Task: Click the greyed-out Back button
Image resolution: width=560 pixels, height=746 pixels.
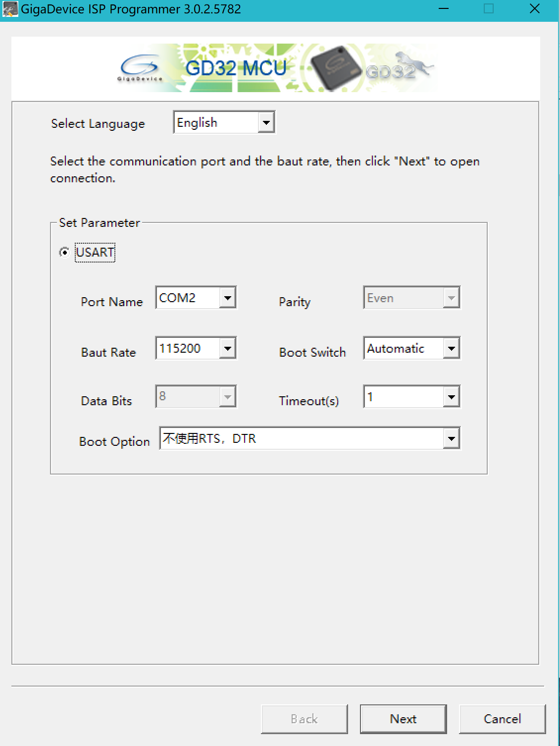Action: [x=304, y=719]
